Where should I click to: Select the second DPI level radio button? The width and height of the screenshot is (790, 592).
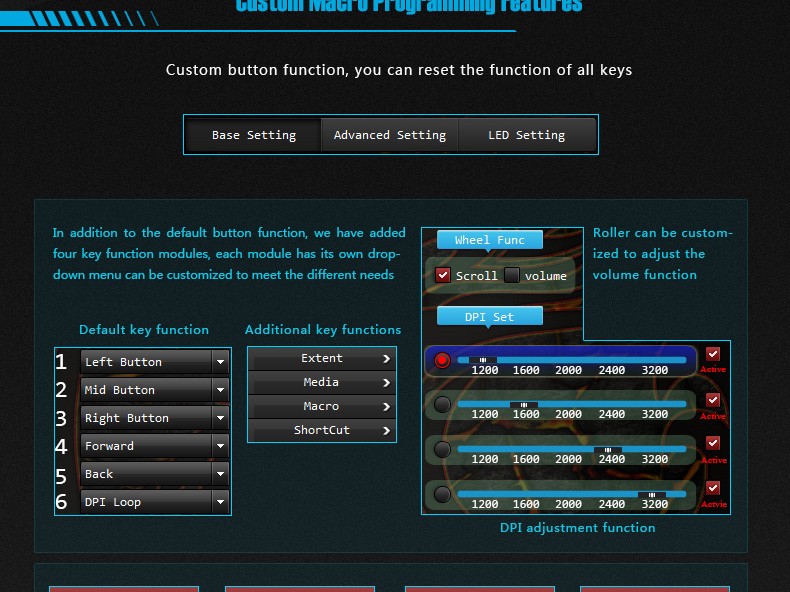click(442, 405)
